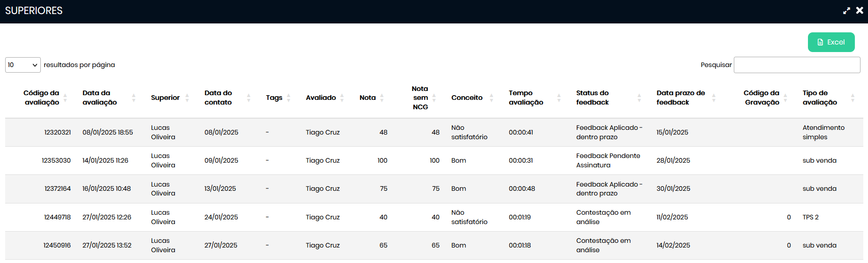Click the expand fullscreen icon

(x=846, y=10)
